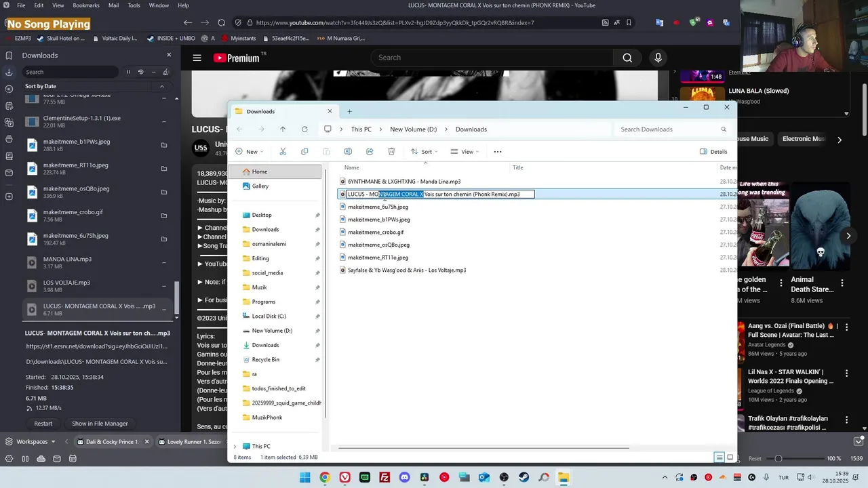Click Show in File Manager button

(100, 424)
